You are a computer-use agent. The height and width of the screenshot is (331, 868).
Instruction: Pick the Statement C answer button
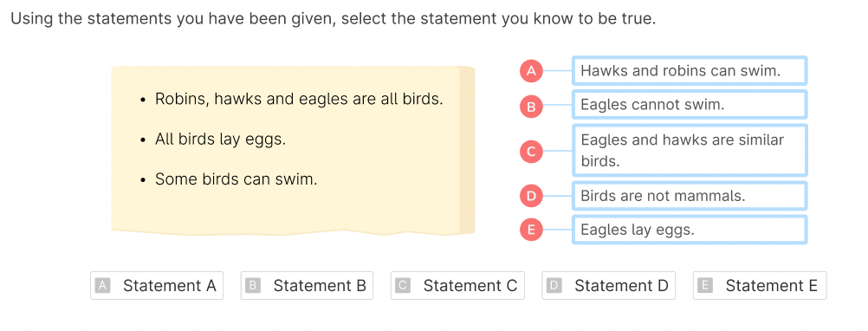click(x=457, y=286)
